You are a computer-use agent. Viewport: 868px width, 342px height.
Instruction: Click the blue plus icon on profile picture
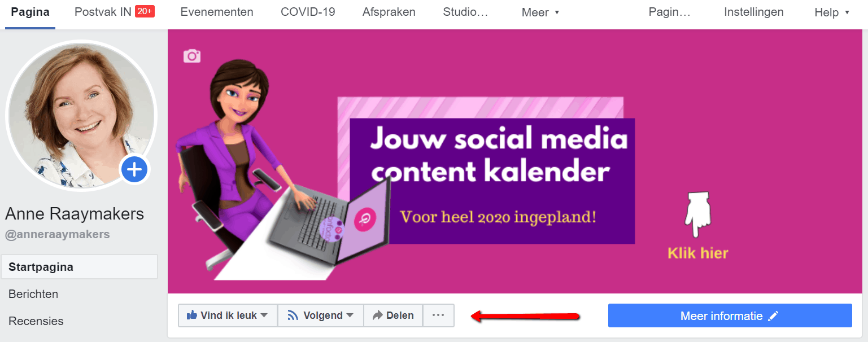point(134,169)
